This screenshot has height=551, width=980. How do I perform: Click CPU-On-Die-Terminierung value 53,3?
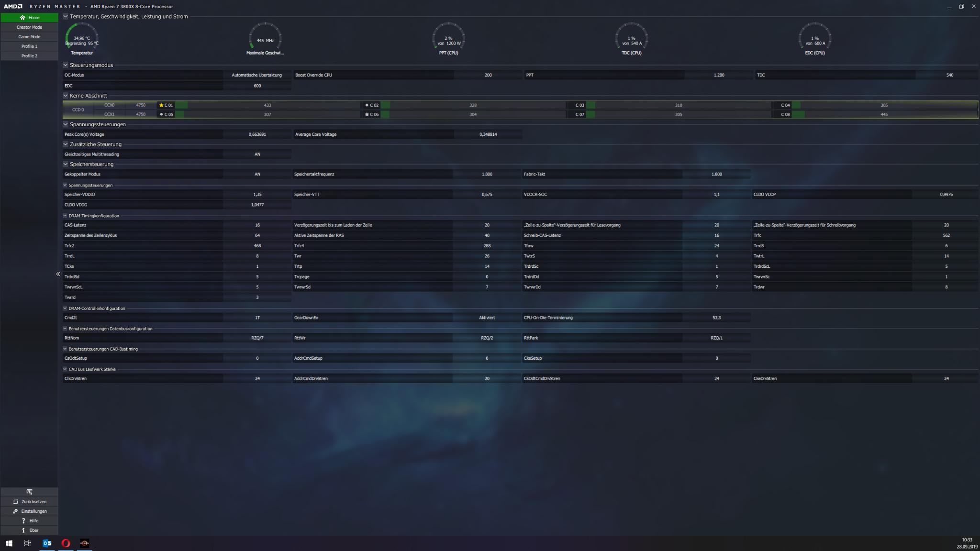pos(717,318)
